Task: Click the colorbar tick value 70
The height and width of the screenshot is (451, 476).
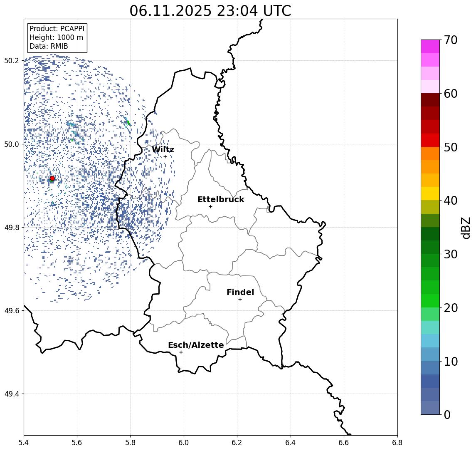Action: (451, 40)
